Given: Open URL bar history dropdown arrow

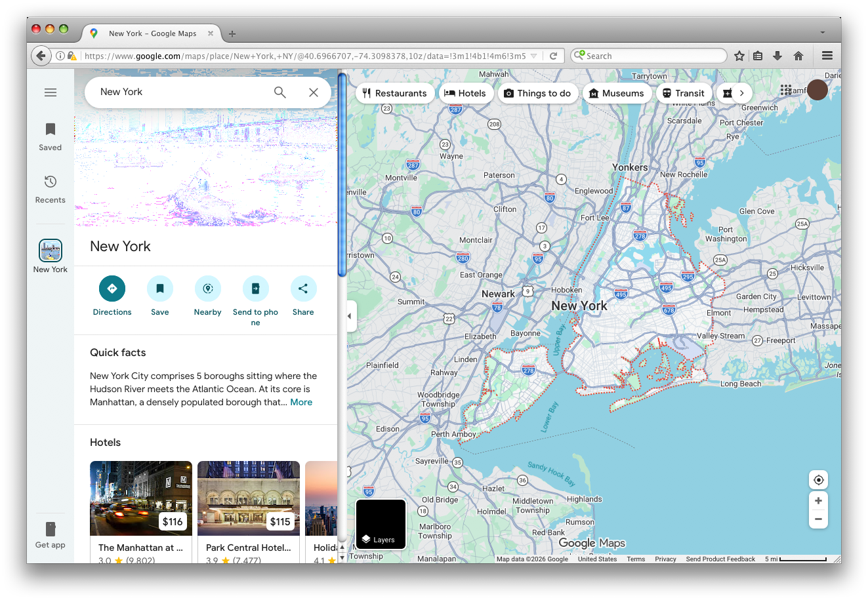Looking at the screenshot, I should point(533,56).
